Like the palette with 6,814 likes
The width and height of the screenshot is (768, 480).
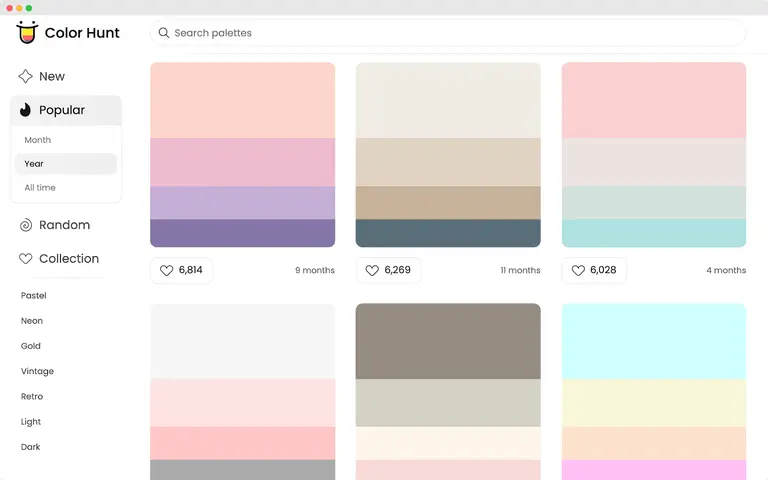coord(181,270)
